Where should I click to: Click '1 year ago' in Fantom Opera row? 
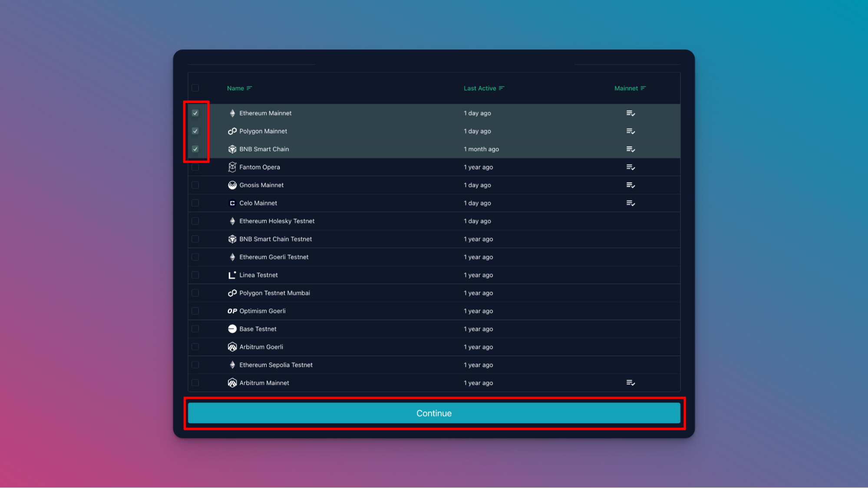(478, 167)
